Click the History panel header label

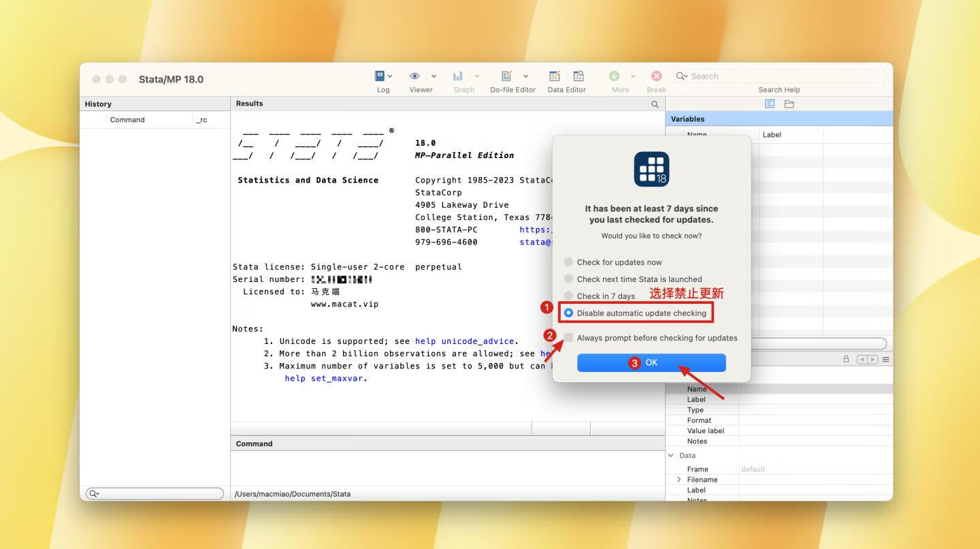[98, 104]
